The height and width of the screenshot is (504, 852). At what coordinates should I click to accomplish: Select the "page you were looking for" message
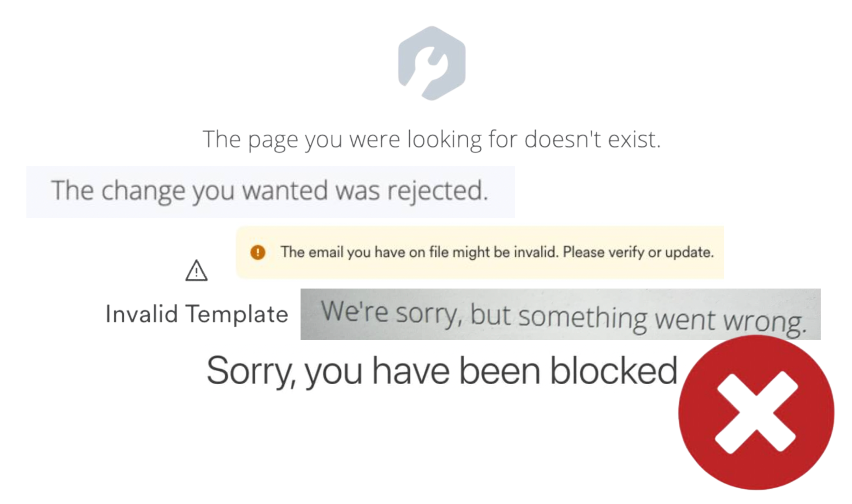(x=431, y=139)
